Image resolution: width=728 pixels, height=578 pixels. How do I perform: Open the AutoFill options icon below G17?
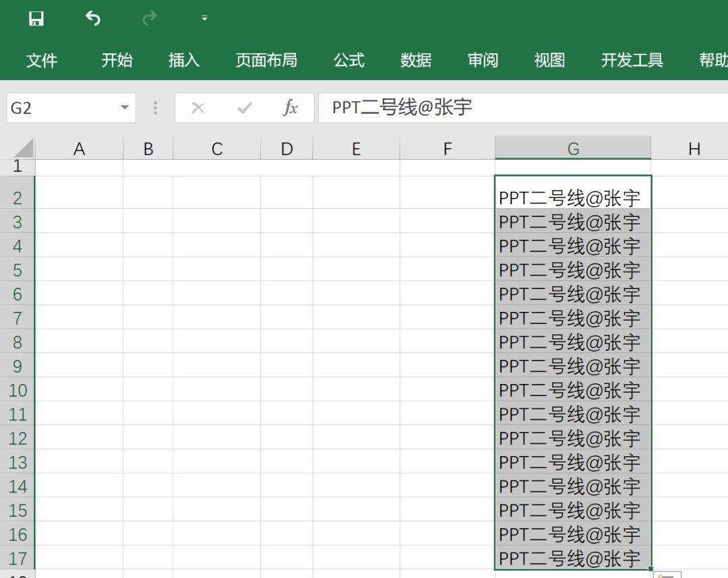point(667,575)
